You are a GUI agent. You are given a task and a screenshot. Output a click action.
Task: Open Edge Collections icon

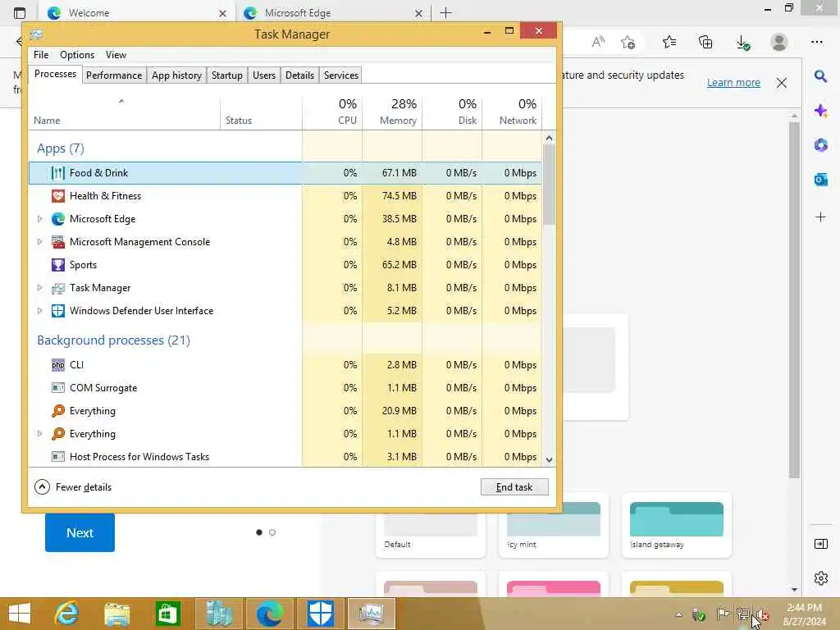(x=705, y=42)
